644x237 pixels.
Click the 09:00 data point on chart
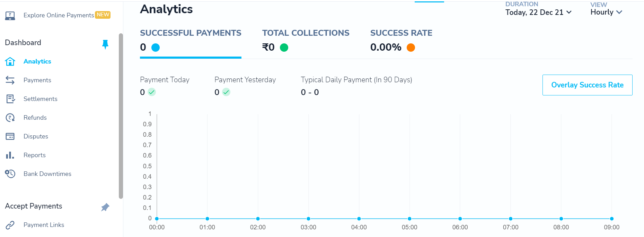[x=612, y=219]
